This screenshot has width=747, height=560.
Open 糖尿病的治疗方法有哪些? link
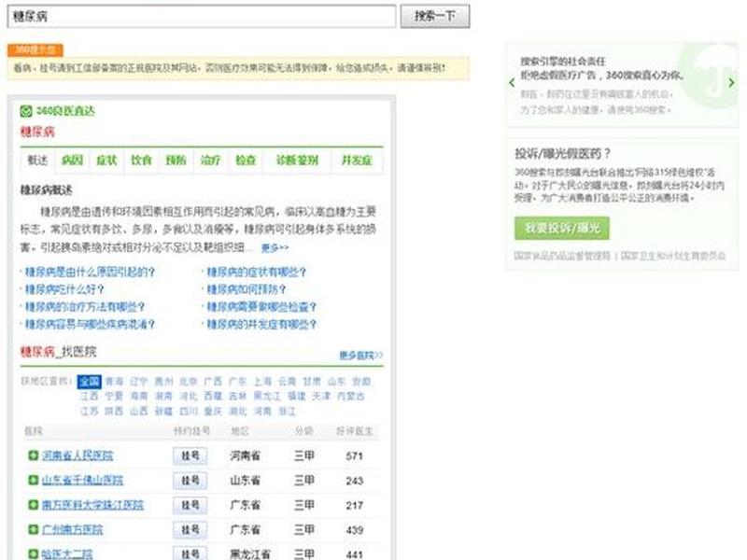85,307
